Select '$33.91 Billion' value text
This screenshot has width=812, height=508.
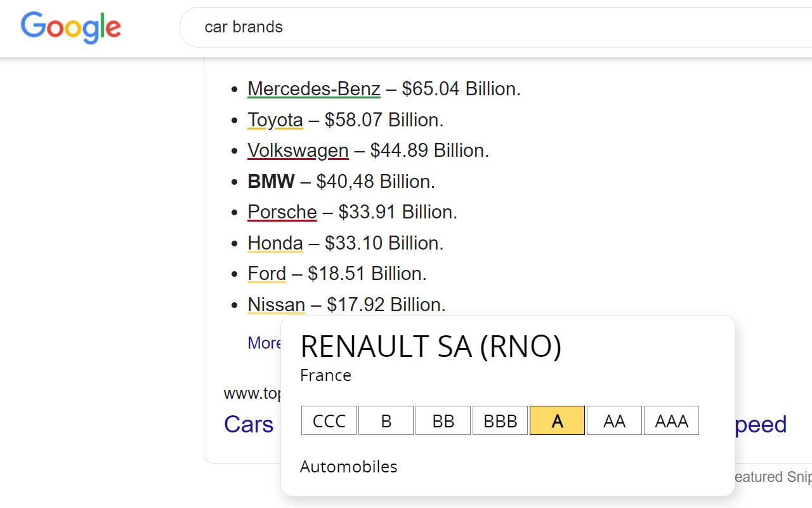(396, 212)
